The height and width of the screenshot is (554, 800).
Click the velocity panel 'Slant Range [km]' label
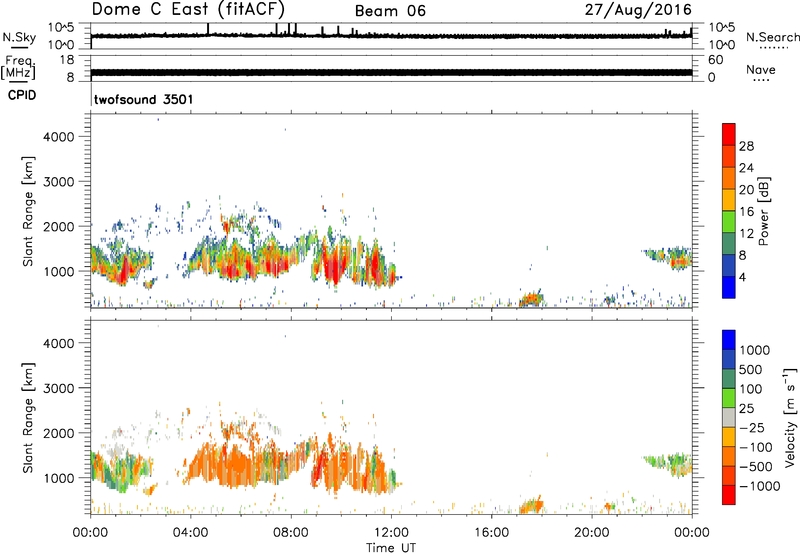(28, 418)
